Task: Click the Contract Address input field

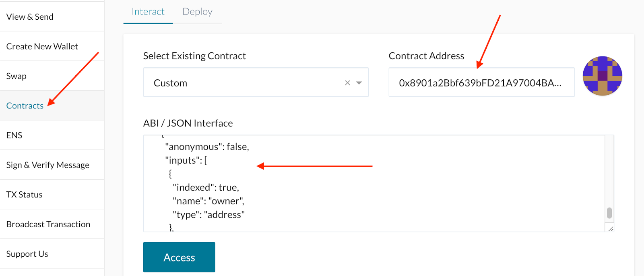Action: pos(481,83)
